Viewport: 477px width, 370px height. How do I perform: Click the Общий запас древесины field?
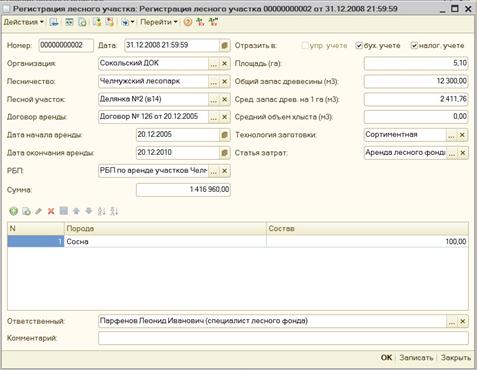(x=416, y=81)
